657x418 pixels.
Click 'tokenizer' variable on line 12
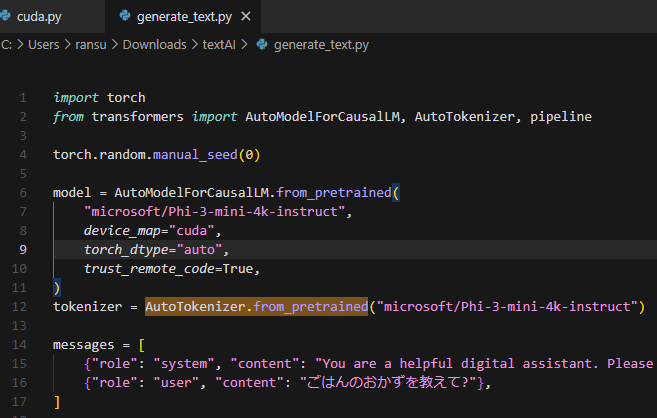click(x=87, y=307)
